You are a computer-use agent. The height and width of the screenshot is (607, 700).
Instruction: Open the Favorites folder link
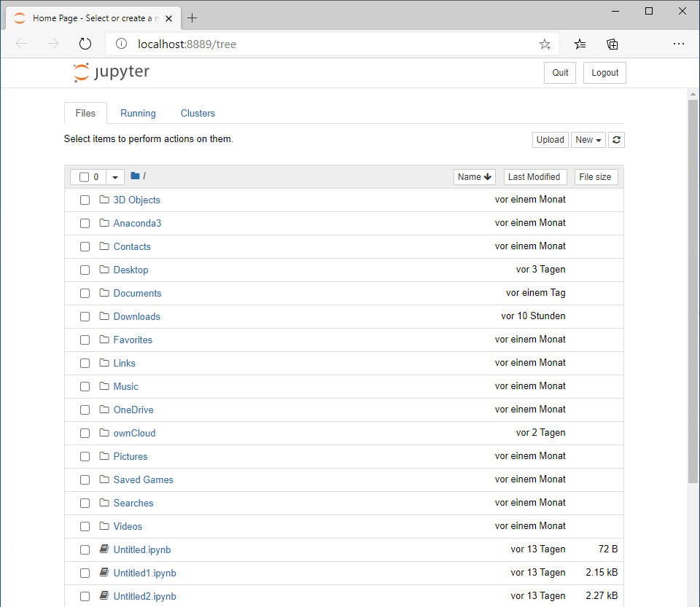133,340
